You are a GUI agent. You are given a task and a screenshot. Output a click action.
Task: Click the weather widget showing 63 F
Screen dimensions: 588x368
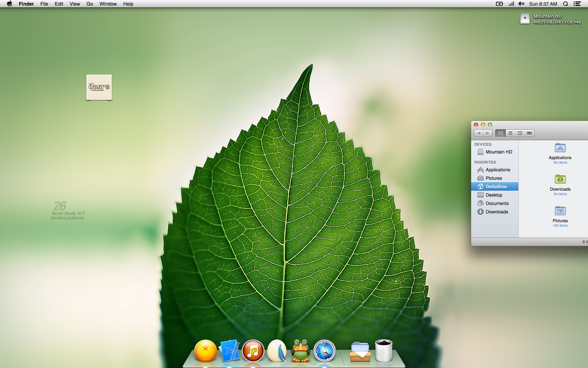[68, 210]
